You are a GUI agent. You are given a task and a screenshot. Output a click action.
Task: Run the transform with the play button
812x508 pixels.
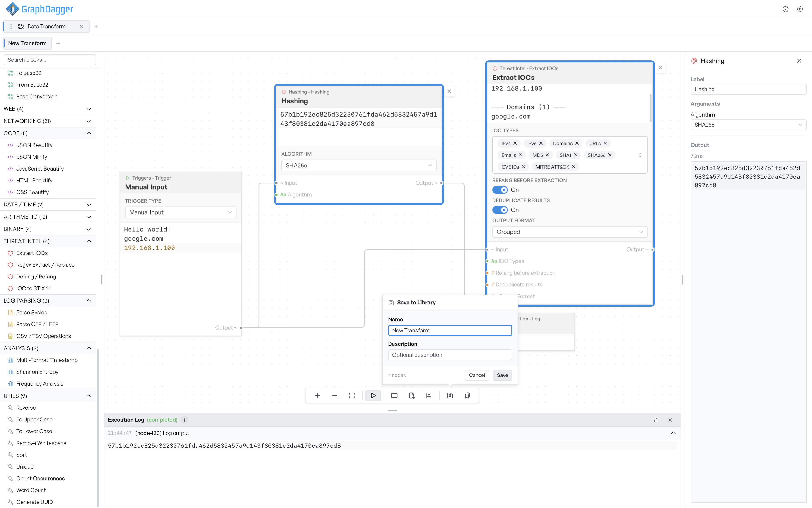pyautogui.click(x=373, y=396)
